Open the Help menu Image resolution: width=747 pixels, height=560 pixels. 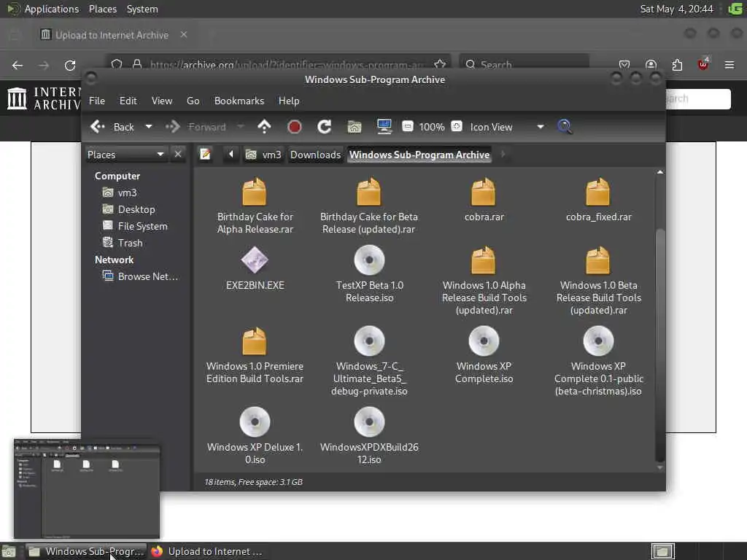pos(289,101)
